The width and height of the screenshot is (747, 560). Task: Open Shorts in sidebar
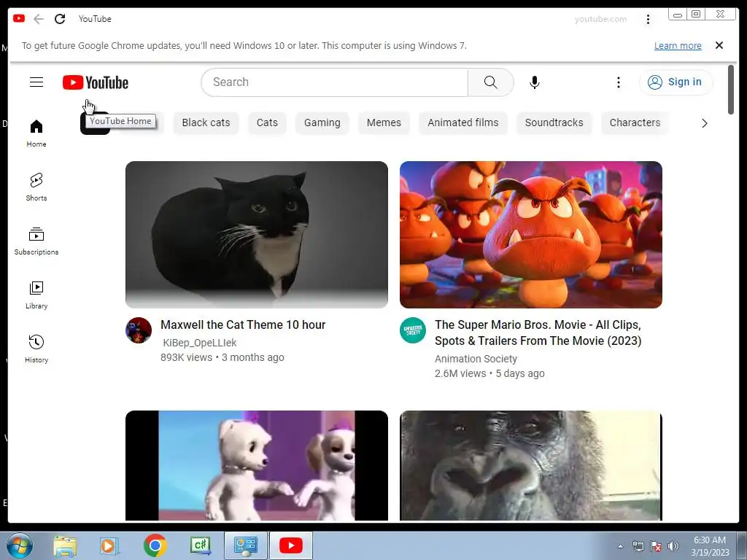[36, 187]
